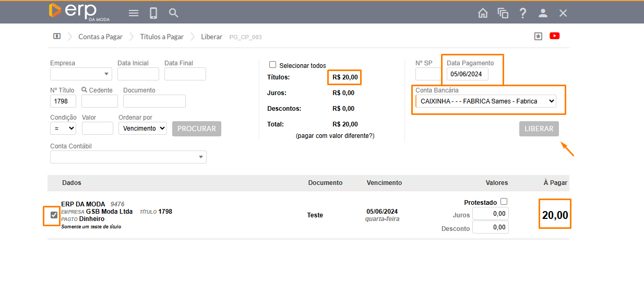Check the Selecionar todos checkbox
The width and height of the screenshot is (644, 302).
click(x=272, y=65)
